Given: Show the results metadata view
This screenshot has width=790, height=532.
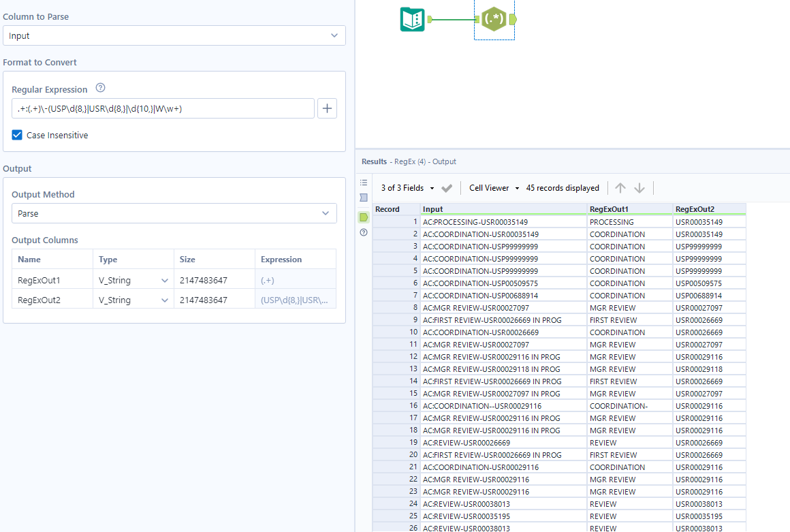Looking at the screenshot, I should click(x=363, y=182).
